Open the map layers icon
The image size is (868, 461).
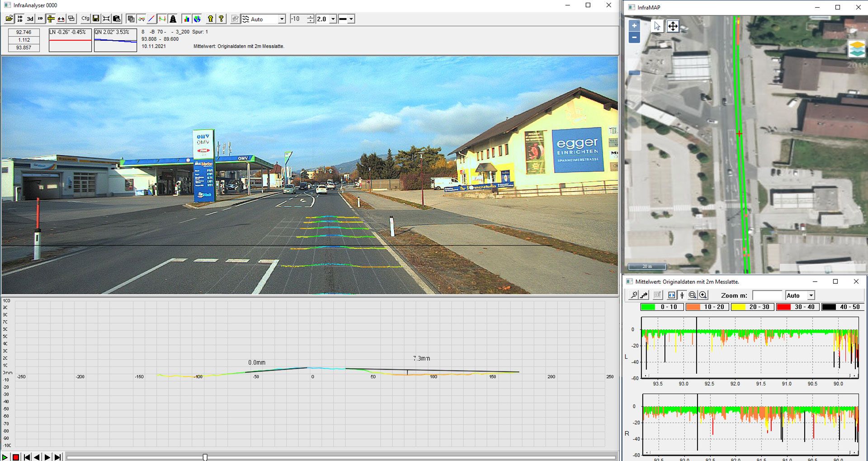point(857,49)
